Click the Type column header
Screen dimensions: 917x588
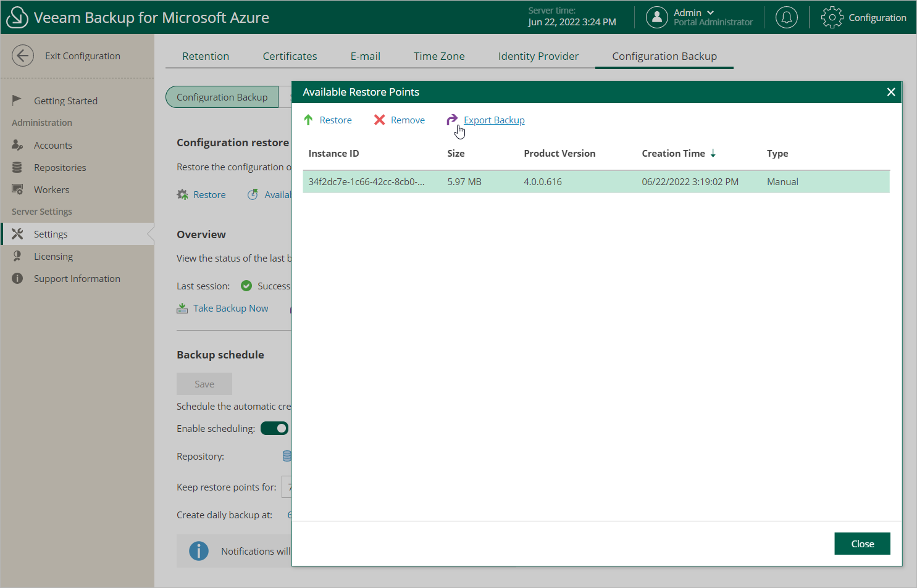click(777, 153)
